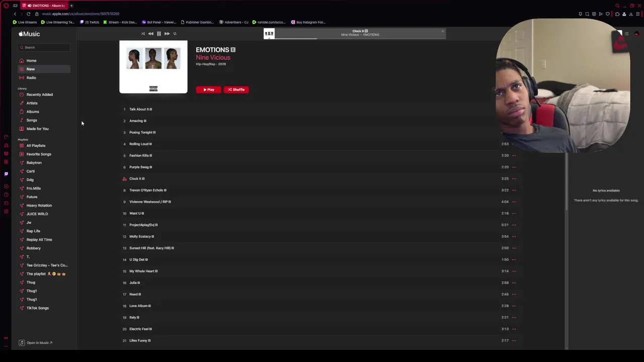Viewport: 644px width, 362px height.
Task: Pause the current song
Action: (158, 34)
